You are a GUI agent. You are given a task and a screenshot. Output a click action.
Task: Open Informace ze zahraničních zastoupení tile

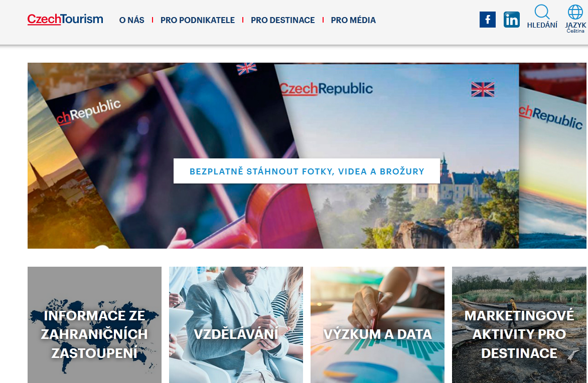[x=94, y=325]
